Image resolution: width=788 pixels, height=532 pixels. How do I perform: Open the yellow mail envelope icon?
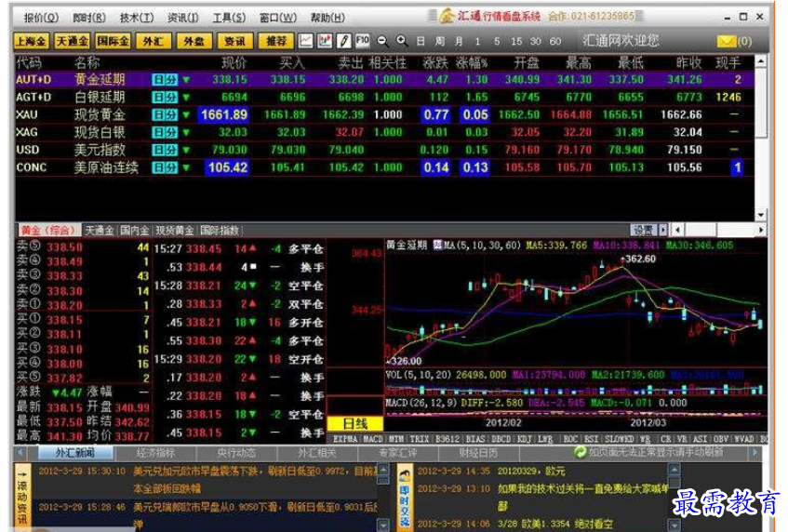(727, 41)
